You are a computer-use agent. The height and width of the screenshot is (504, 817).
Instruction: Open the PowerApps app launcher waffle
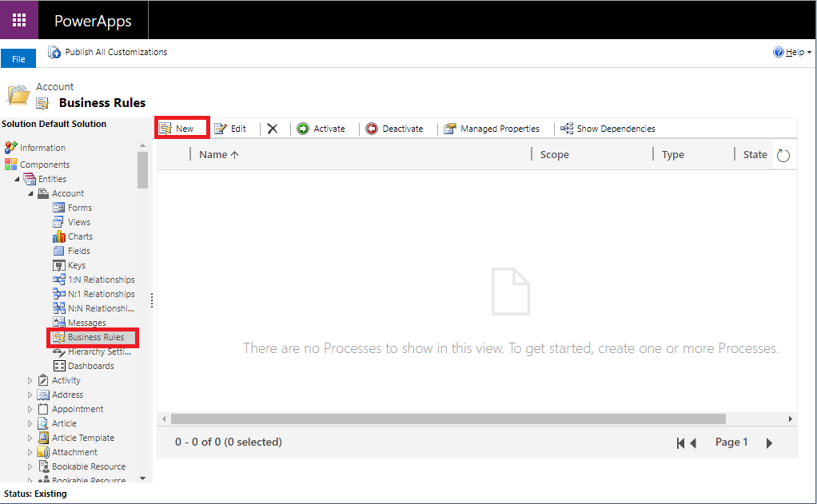tap(19, 20)
